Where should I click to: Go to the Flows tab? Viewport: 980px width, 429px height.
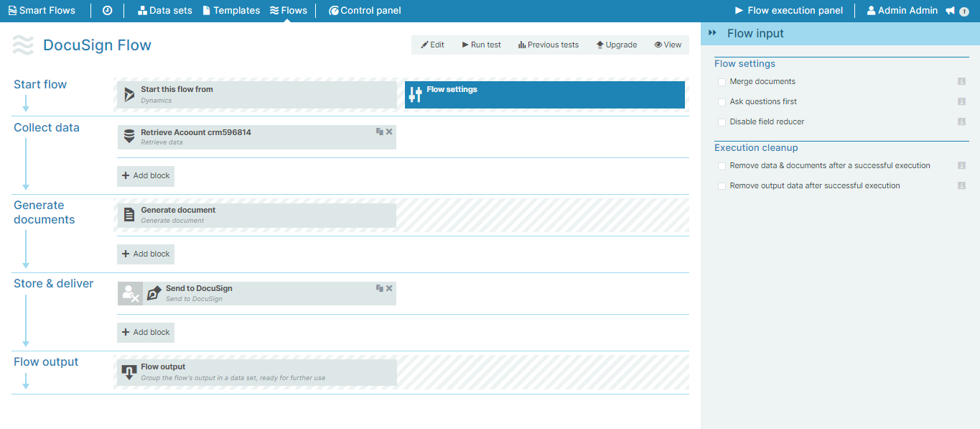click(289, 11)
